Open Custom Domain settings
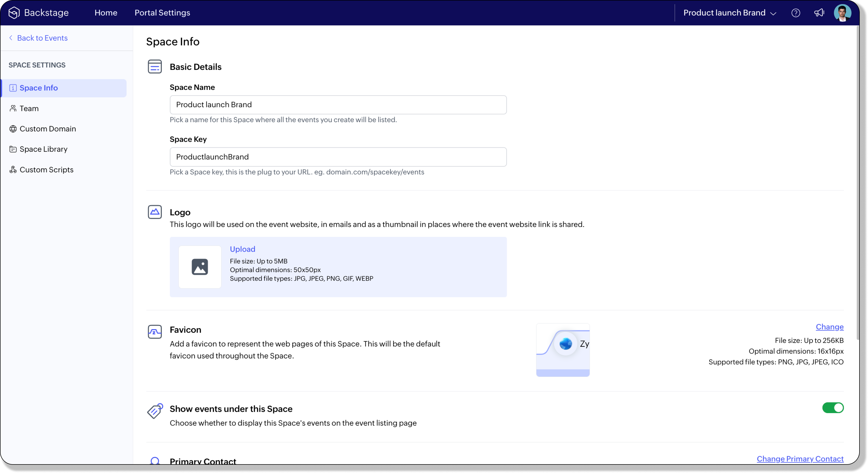The width and height of the screenshot is (868, 473). (x=47, y=129)
